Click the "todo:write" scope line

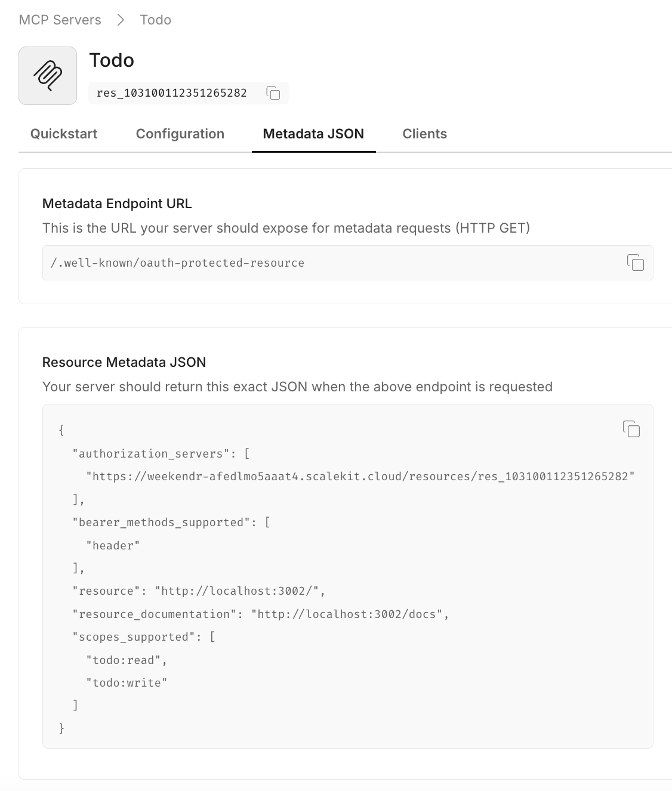pos(127,683)
